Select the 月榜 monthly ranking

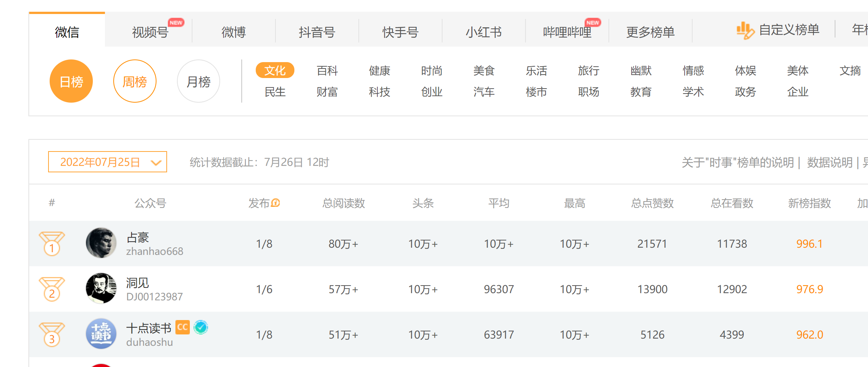199,81
